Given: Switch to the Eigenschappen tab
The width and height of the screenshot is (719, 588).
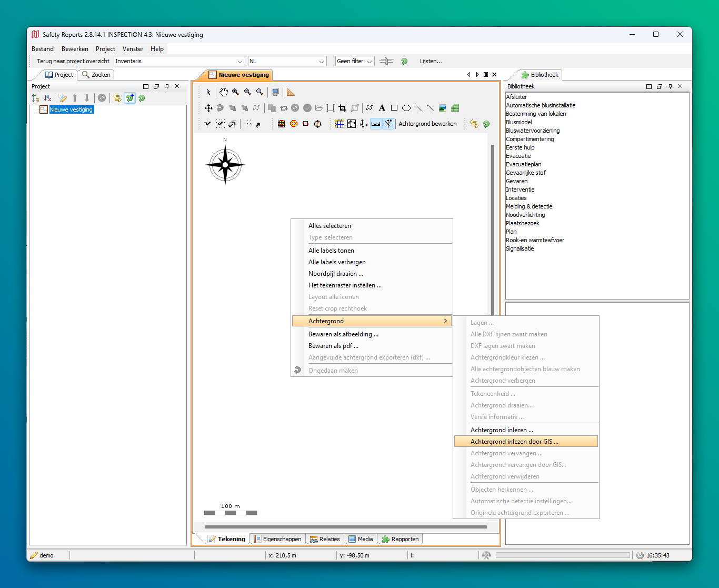Looking at the screenshot, I should (x=278, y=539).
